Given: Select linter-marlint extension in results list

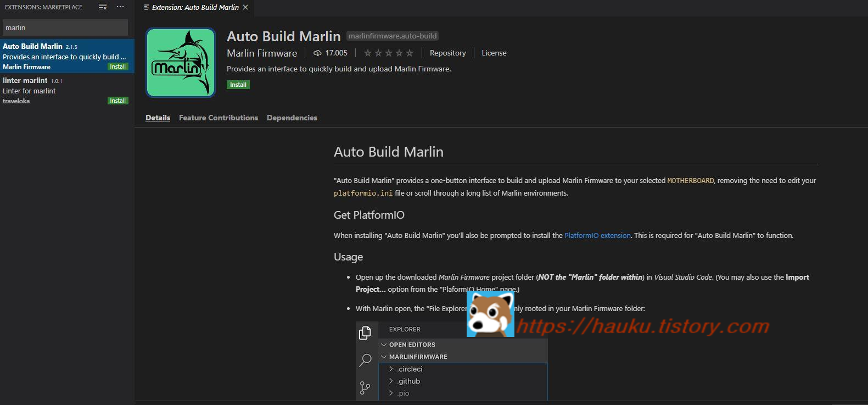Looking at the screenshot, I should (x=67, y=90).
